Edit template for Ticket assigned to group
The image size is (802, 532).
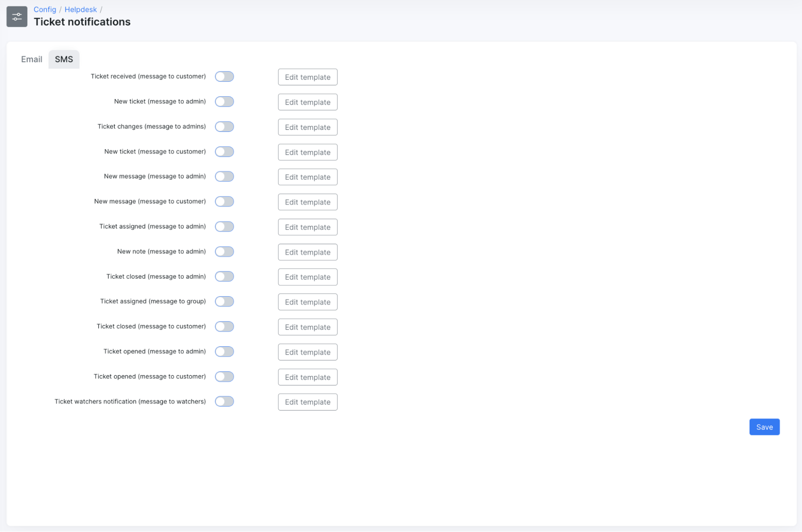(x=307, y=302)
